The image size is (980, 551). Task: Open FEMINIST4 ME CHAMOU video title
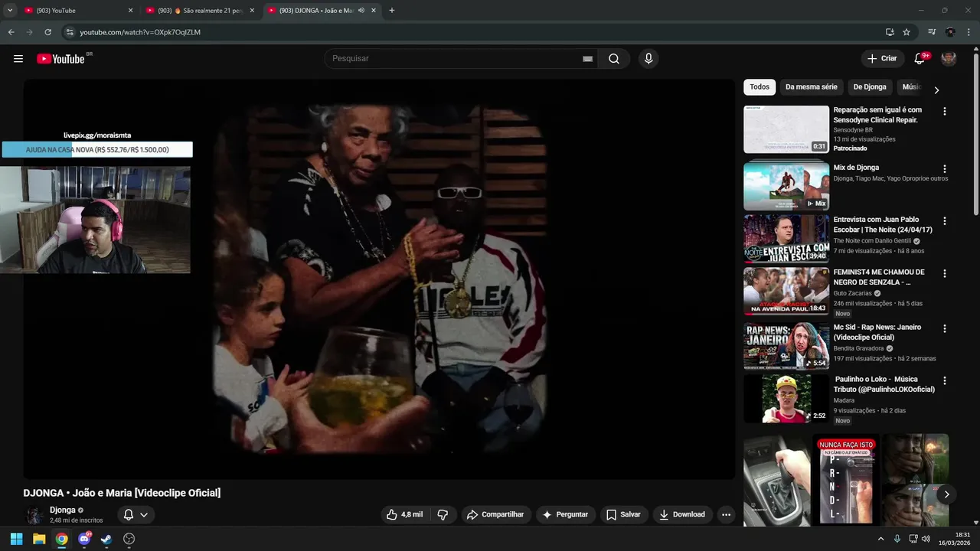tap(879, 277)
